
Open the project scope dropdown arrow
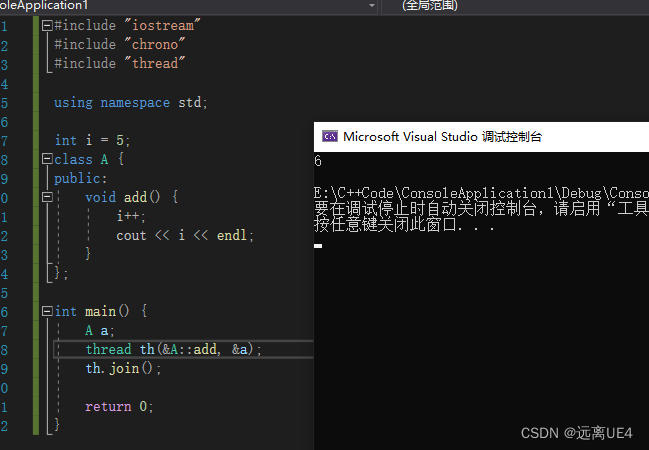tap(371, 5)
